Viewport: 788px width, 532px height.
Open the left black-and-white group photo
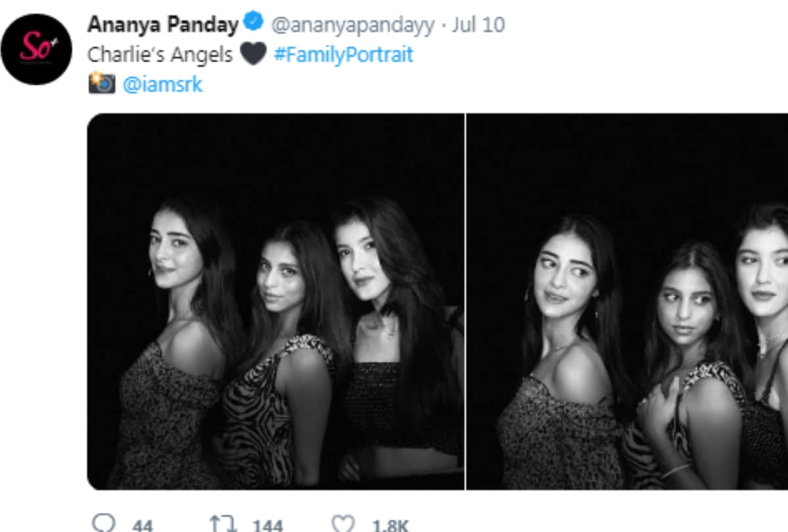coord(276,302)
